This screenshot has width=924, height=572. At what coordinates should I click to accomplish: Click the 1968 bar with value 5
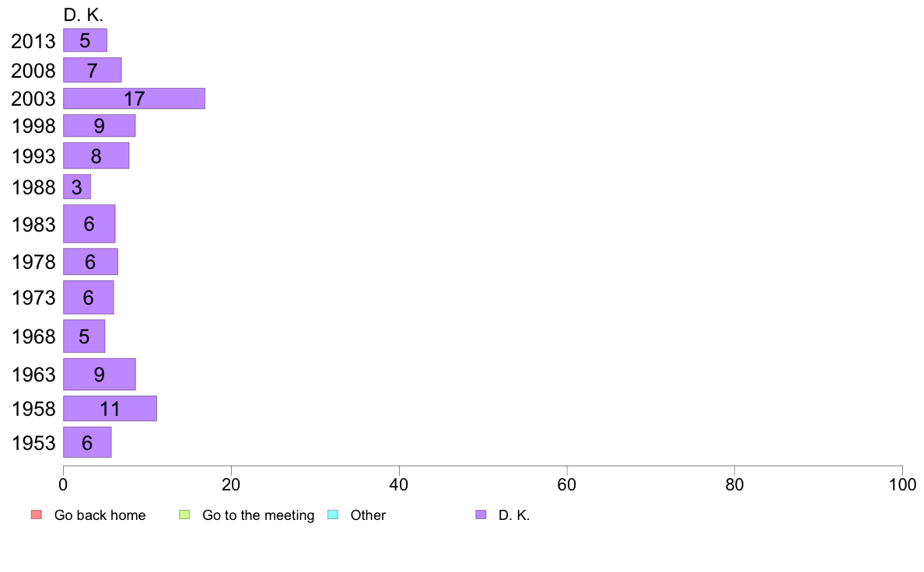click(84, 337)
